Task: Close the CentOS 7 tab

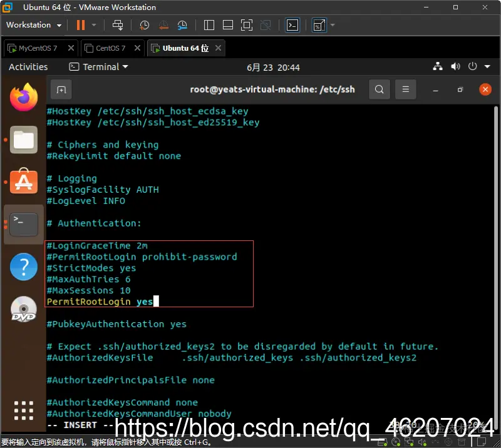Action: click(x=137, y=48)
